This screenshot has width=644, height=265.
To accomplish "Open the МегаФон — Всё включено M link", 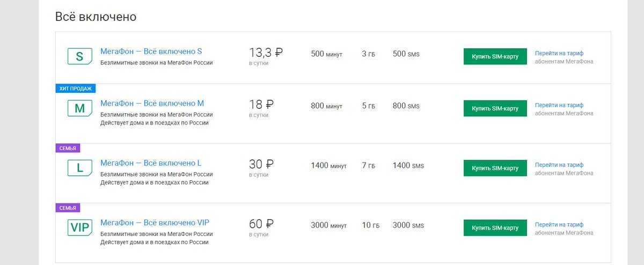I will point(152,103).
